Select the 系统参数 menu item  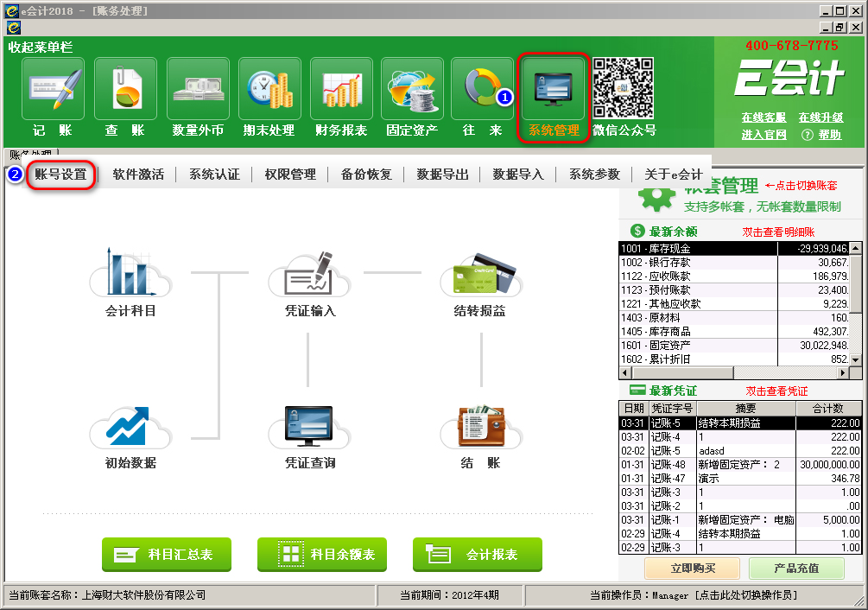coord(594,175)
